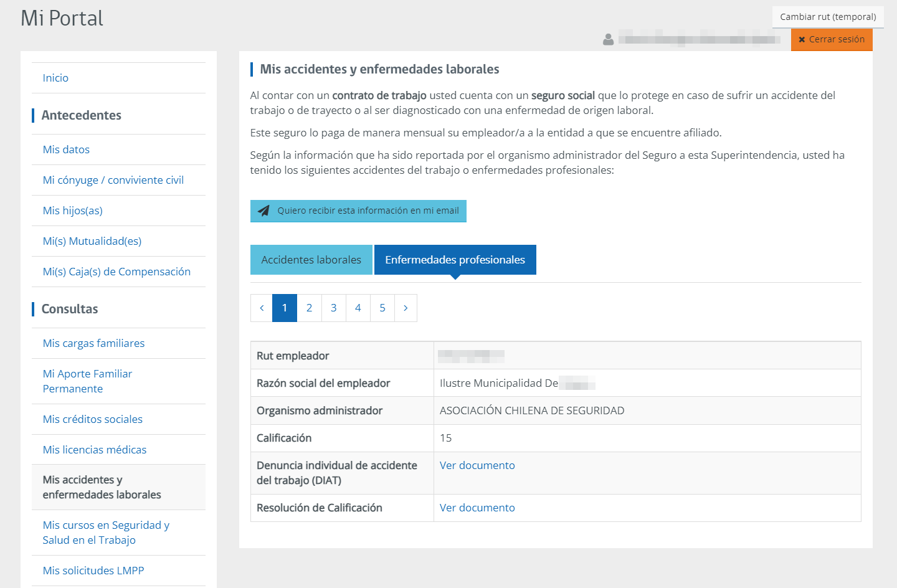
Task: Go to previous page arrow in pagination
Action: coord(262,308)
